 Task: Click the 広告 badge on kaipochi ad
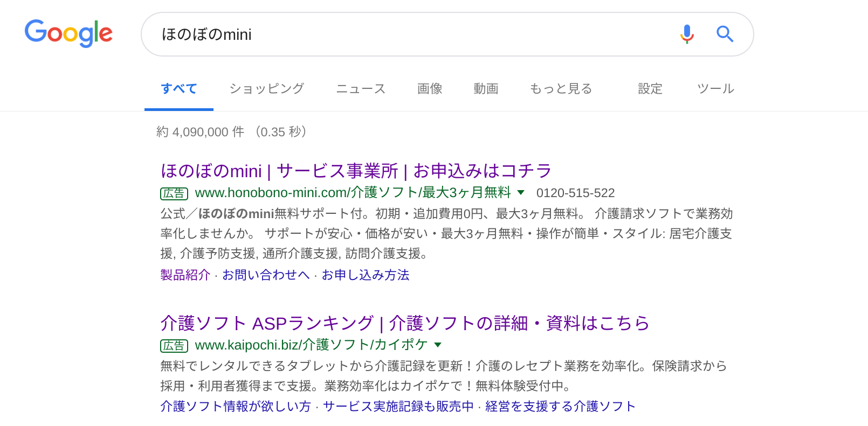174,346
